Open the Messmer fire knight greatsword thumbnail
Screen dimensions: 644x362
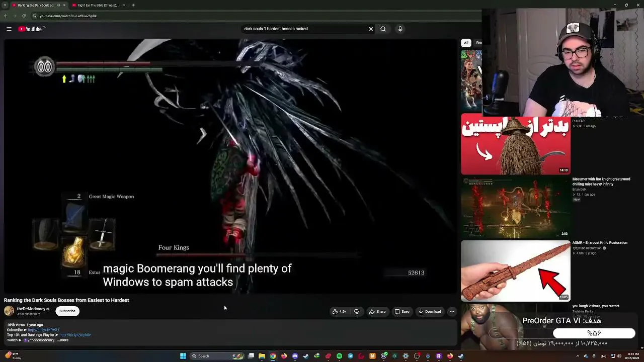click(516, 208)
